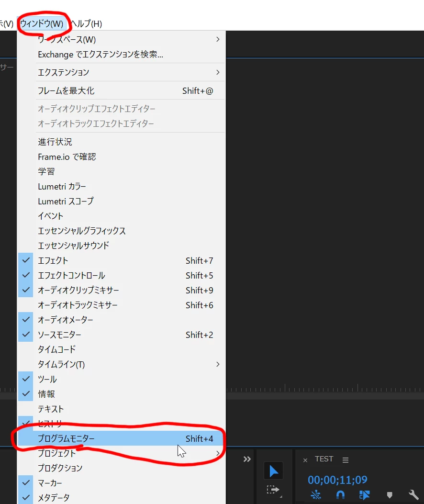Screen dimensions: 424x504
Task: Expand the ワークスペース(W) submenu
Action: 121,40
